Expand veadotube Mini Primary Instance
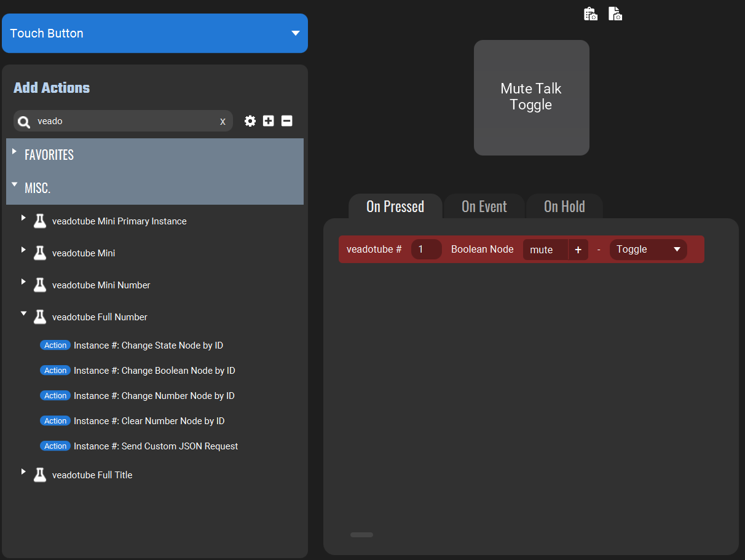Viewport: 745px width, 560px height. point(23,218)
